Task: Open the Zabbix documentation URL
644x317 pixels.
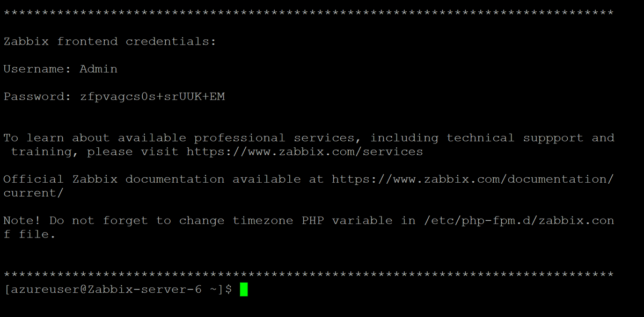Action: (473, 179)
